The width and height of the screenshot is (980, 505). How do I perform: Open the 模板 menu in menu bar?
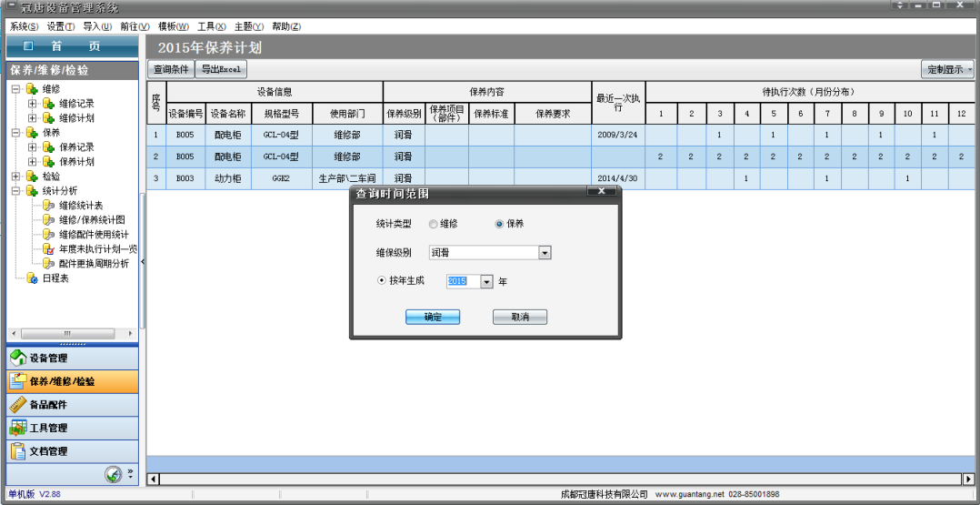pos(173,26)
